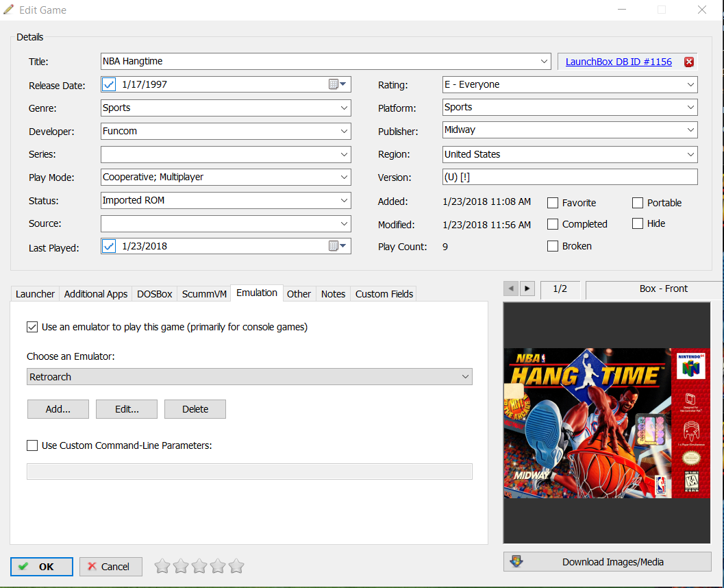Click the Add... emulator button
Viewport: 724px width, 588px height.
(58, 409)
